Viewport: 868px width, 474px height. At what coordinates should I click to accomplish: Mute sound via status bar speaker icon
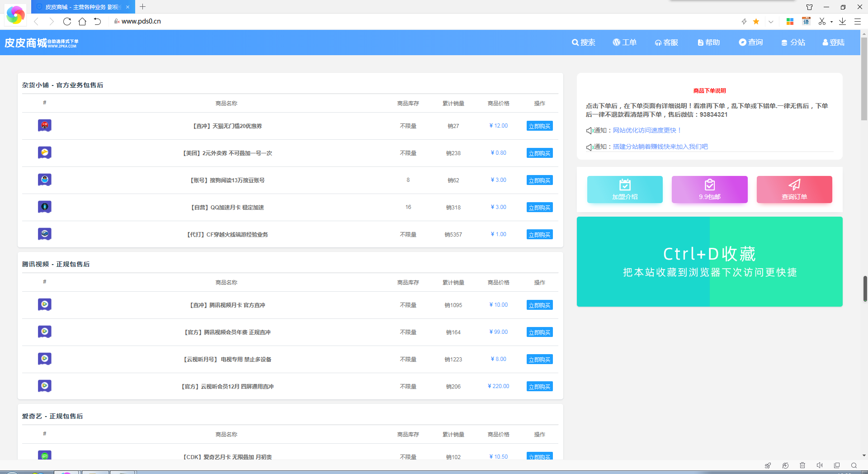click(x=820, y=465)
